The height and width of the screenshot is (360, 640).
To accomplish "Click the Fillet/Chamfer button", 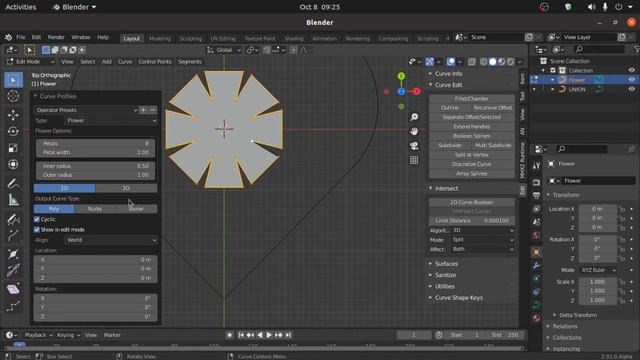I will pos(471,99).
